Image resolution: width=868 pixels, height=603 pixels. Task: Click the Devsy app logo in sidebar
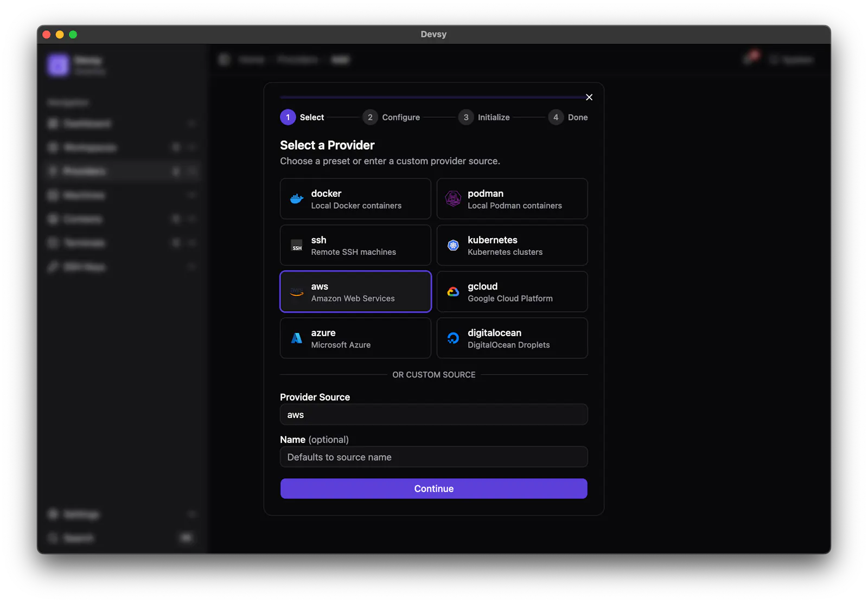tap(58, 65)
